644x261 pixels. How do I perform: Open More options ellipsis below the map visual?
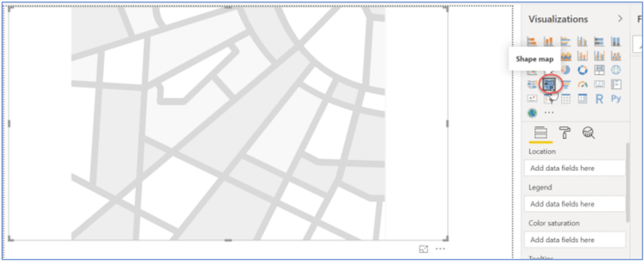[440, 249]
